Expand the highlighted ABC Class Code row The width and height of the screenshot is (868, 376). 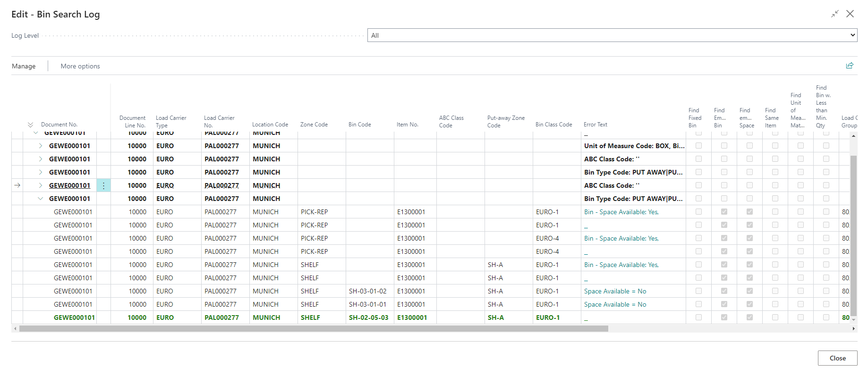point(41,185)
